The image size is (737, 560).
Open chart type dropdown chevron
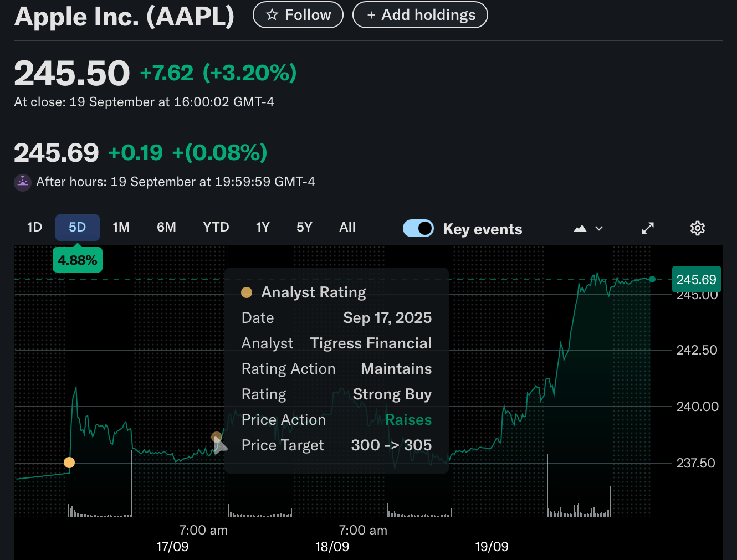point(599,228)
